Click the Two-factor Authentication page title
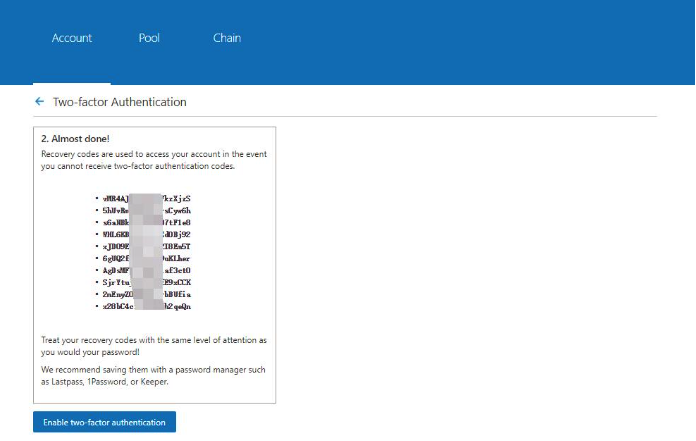The image size is (696, 441). 119,102
